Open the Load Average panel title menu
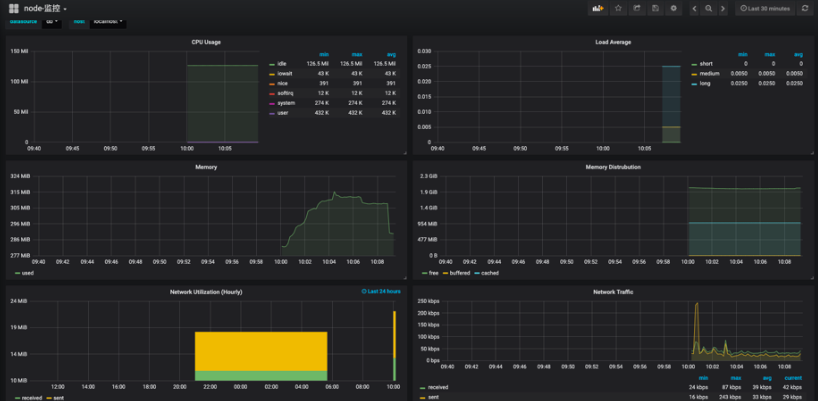 click(613, 42)
